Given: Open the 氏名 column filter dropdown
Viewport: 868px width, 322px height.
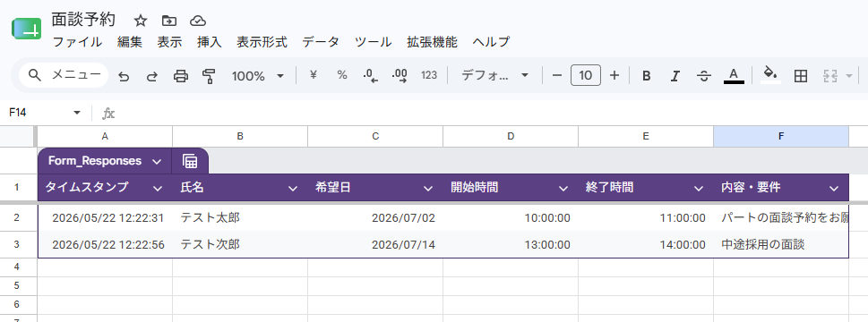Looking at the screenshot, I should pos(293,189).
